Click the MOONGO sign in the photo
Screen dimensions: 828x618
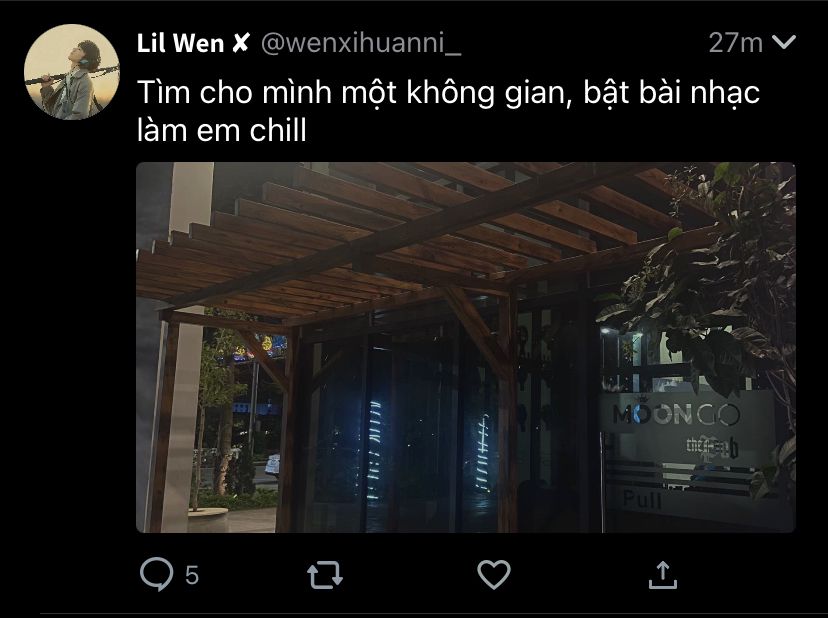point(676,414)
